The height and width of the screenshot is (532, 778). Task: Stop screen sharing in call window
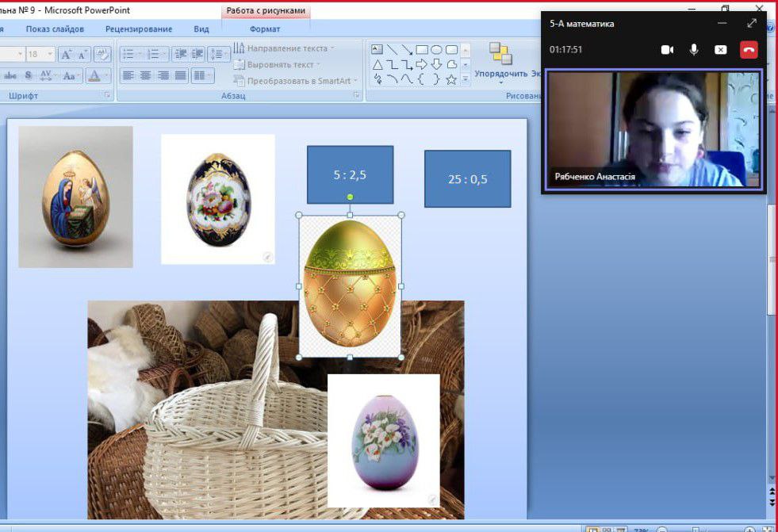(x=720, y=50)
